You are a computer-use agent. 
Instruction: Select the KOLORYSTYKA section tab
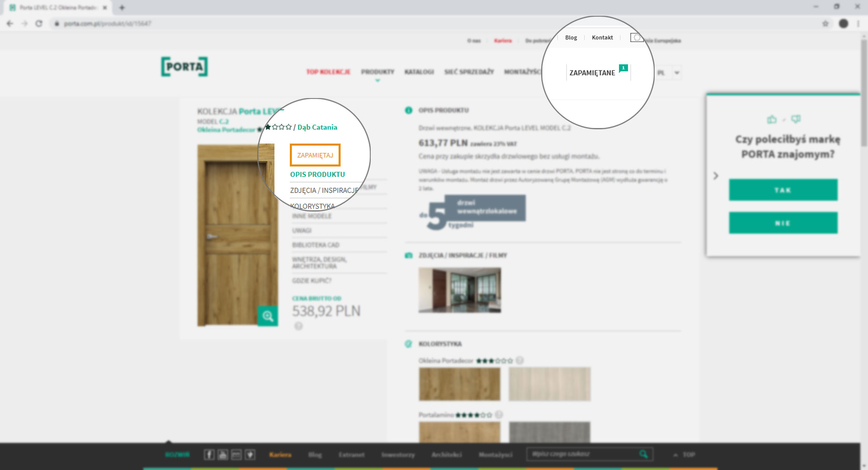coord(313,206)
